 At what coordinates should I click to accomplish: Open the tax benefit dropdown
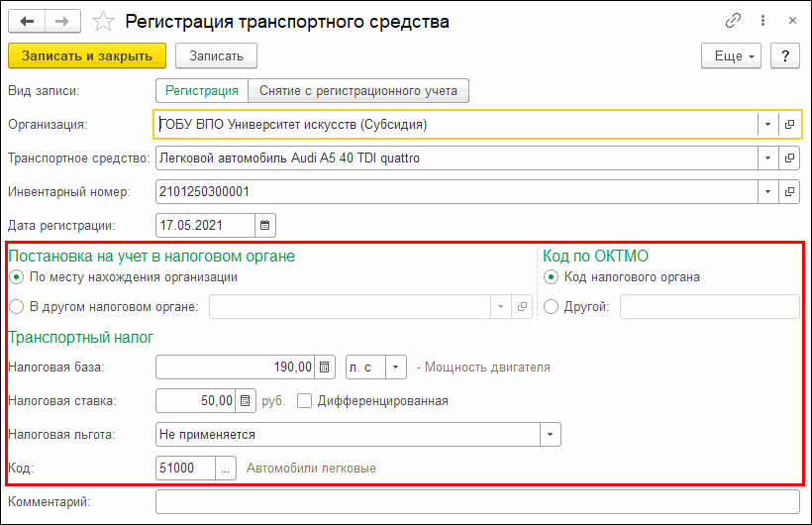click(550, 435)
